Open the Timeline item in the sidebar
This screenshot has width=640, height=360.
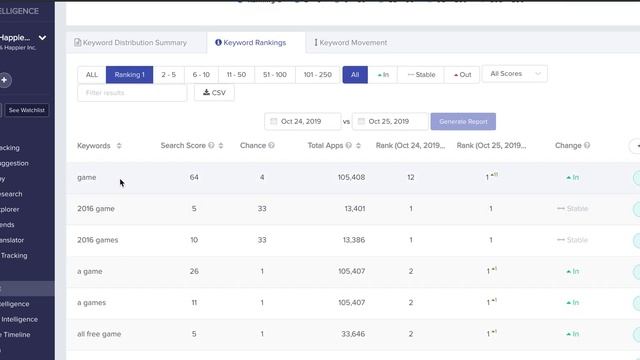16,335
